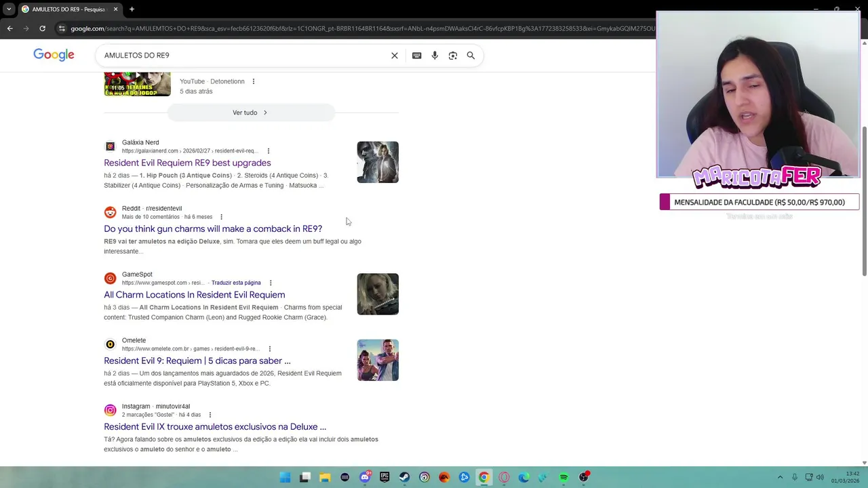Screen dimensions: 868x488
Task: Open Microsoft Edge from taskbar
Action: (524, 477)
